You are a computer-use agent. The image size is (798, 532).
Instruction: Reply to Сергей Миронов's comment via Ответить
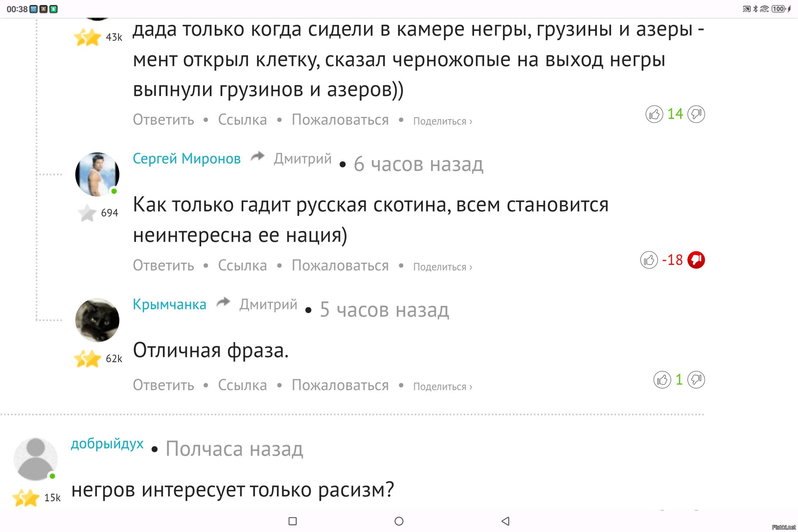point(163,265)
